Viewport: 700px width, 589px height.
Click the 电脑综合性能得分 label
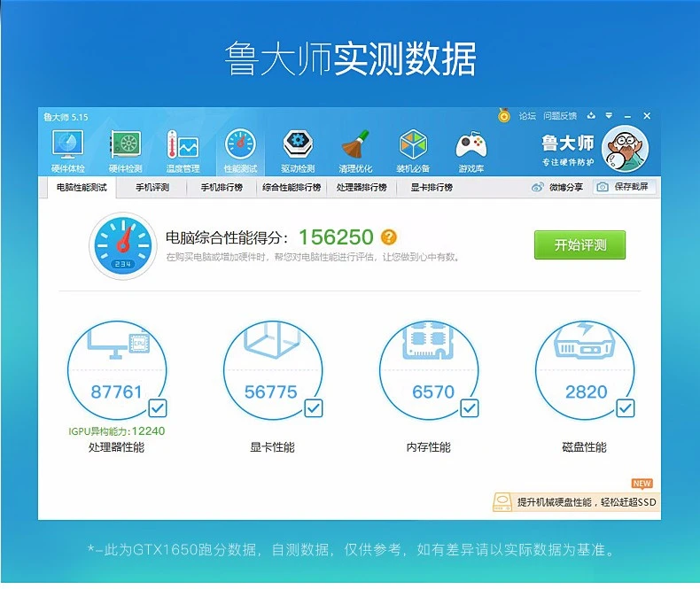tap(227, 238)
